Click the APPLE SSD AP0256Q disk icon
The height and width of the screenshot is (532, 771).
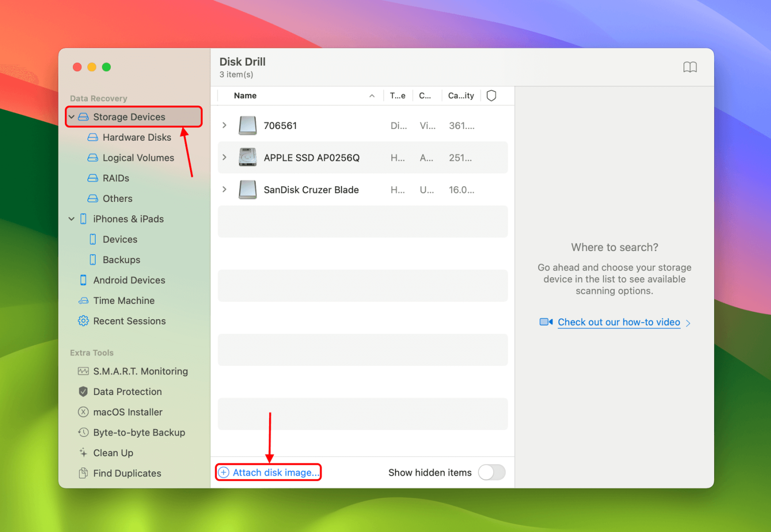coord(247,158)
